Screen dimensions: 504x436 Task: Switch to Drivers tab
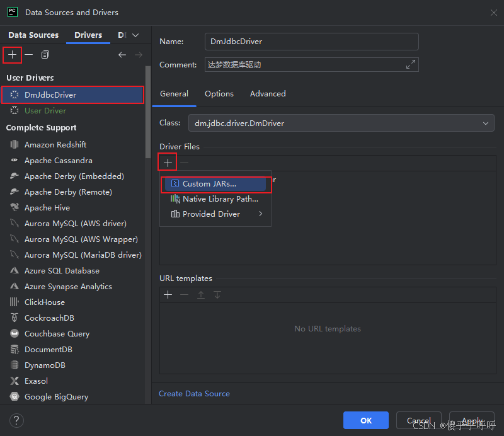coord(88,35)
